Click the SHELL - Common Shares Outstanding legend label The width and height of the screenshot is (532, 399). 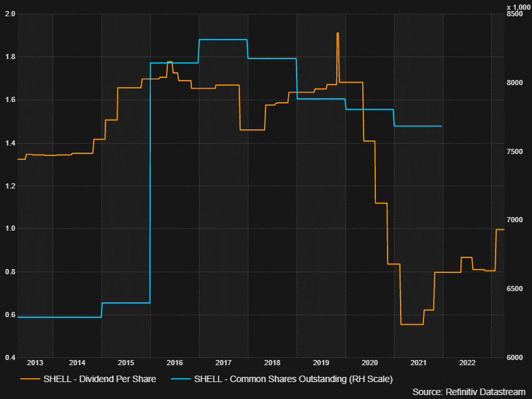tap(293, 379)
